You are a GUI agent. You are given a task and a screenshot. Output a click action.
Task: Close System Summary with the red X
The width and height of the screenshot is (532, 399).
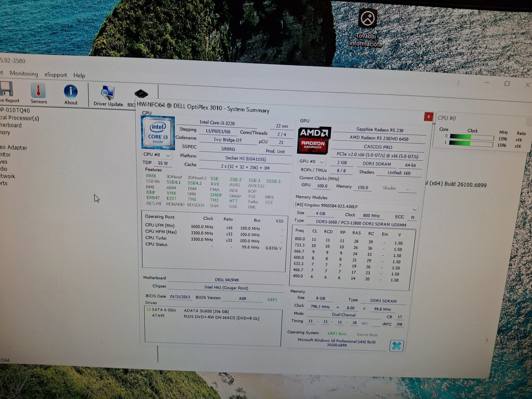point(428,117)
